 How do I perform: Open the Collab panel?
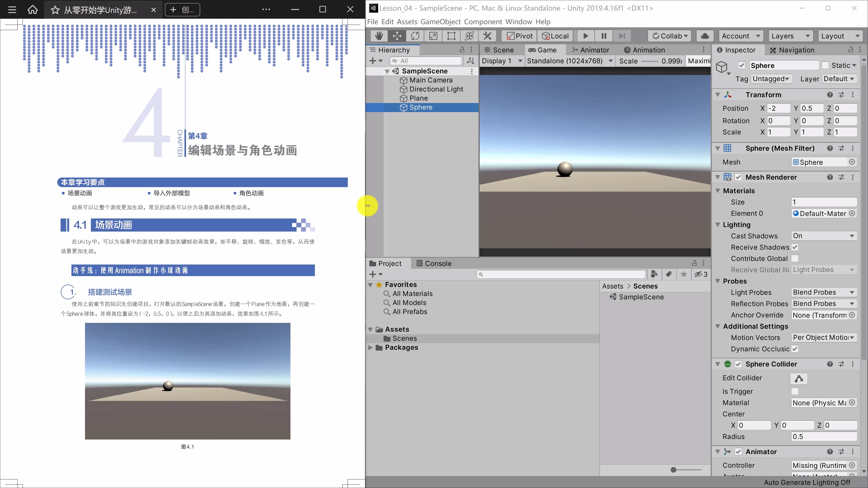click(x=670, y=36)
